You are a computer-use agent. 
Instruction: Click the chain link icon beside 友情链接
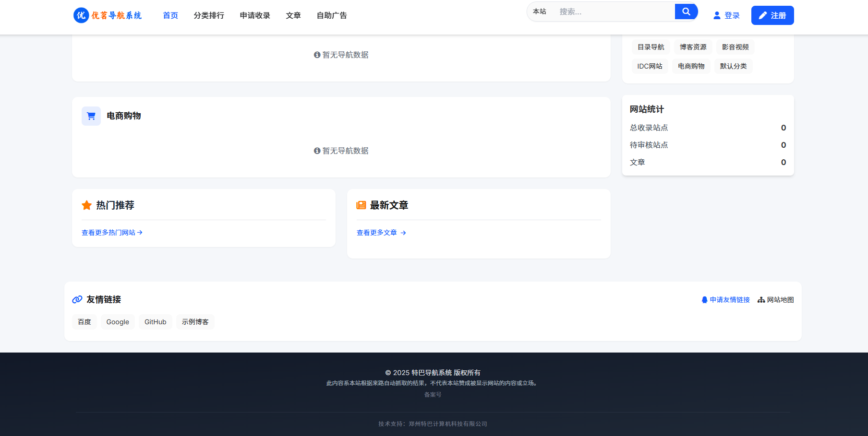(77, 300)
